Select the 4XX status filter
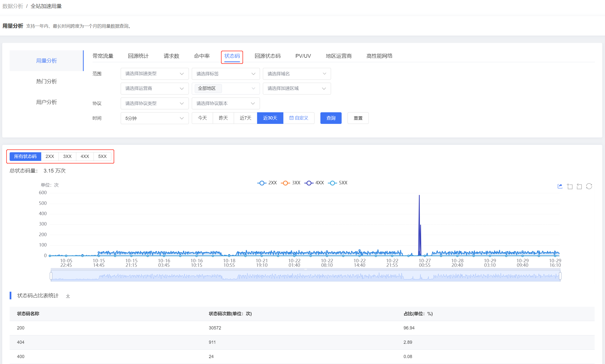This screenshot has height=364, width=605. click(85, 156)
